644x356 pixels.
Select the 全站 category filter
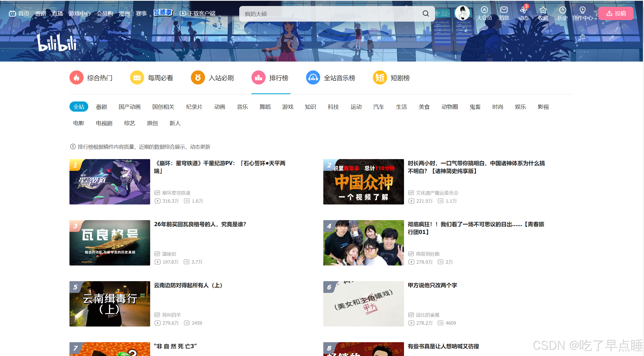(79, 107)
